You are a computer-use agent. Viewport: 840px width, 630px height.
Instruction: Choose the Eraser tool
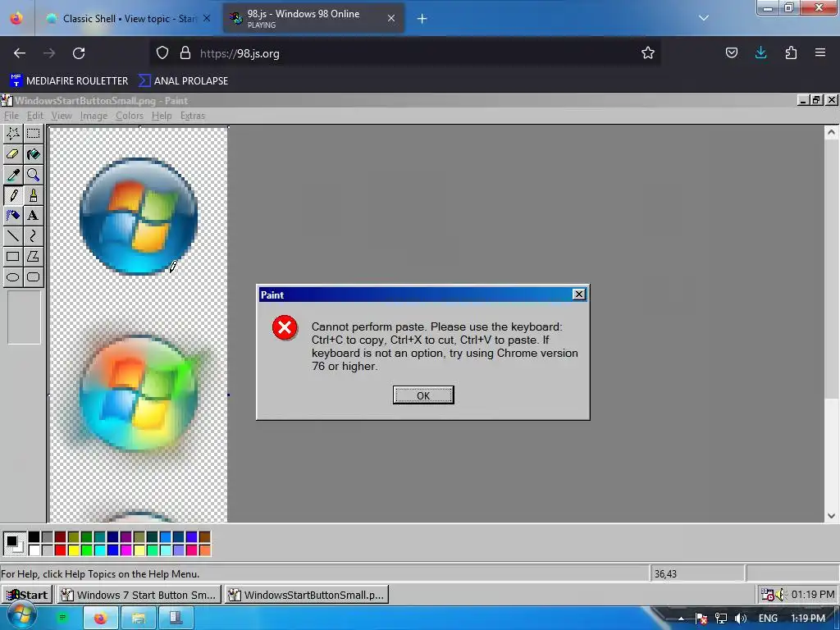pyautogui.click(x=13, y=154)
